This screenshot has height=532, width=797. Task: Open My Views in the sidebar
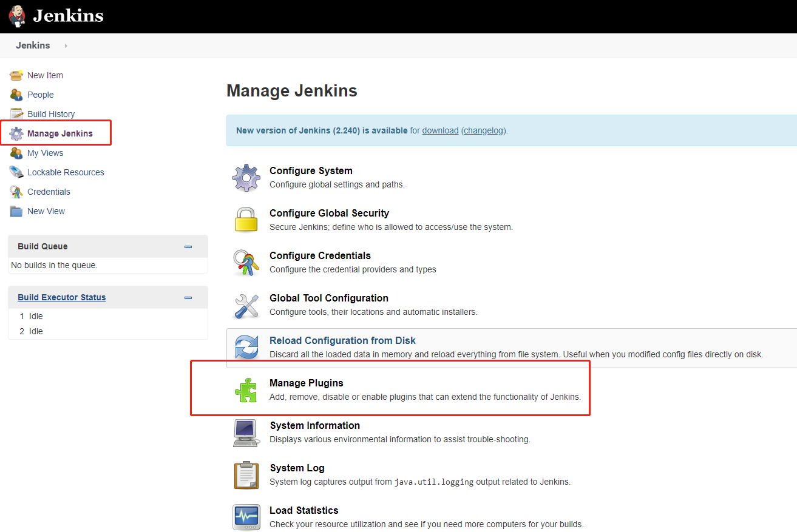pos(46,153)
